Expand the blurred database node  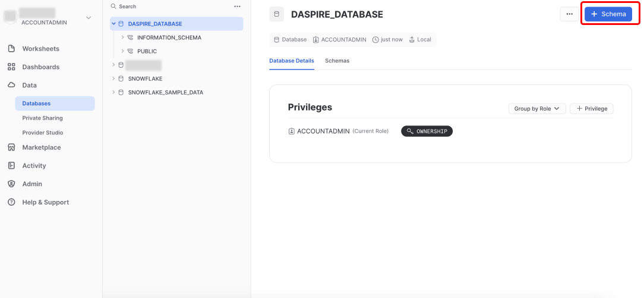click(x=113, y=65)
